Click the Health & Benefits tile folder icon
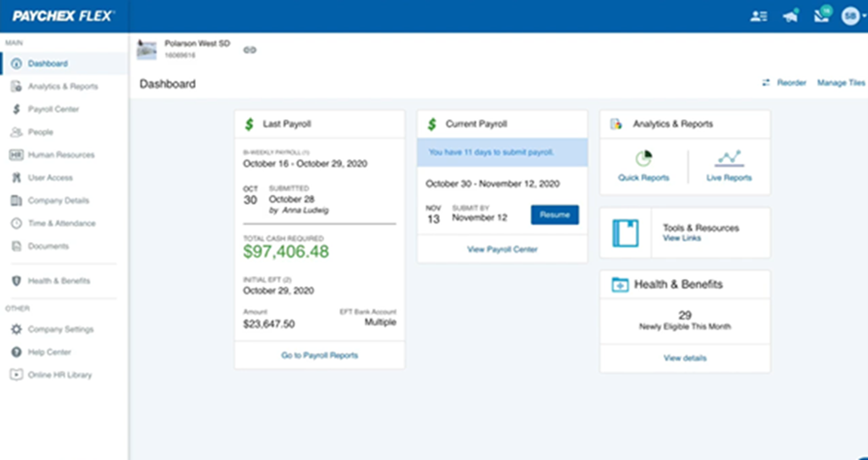The width and height of the screenshot is (868, 460). pyautogui.click(x=620, y=285)
